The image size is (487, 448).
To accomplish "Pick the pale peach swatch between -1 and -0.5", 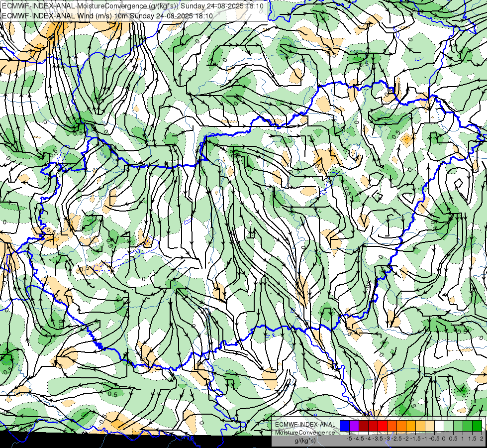I will point(430,426).
